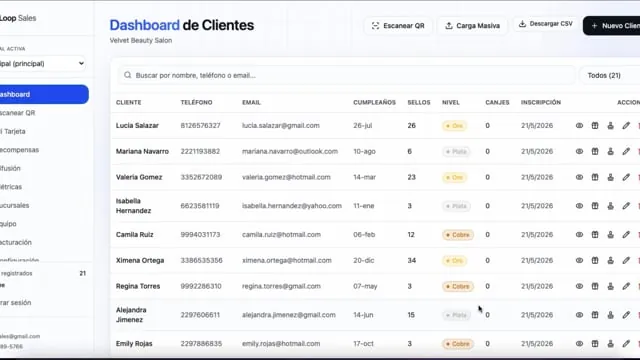Open gift icon for Camila Ruiz
The image size is (640, 360).
tap(595, 235)
